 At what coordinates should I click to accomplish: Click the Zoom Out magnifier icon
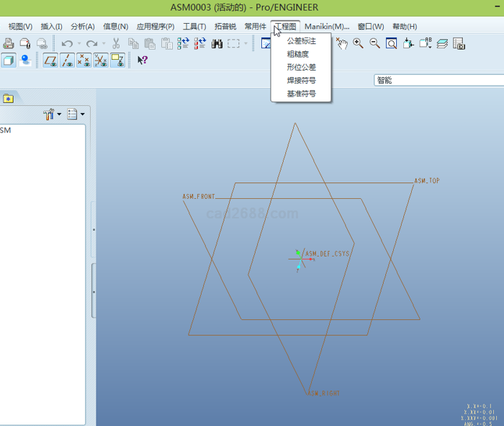click(374, 43)
